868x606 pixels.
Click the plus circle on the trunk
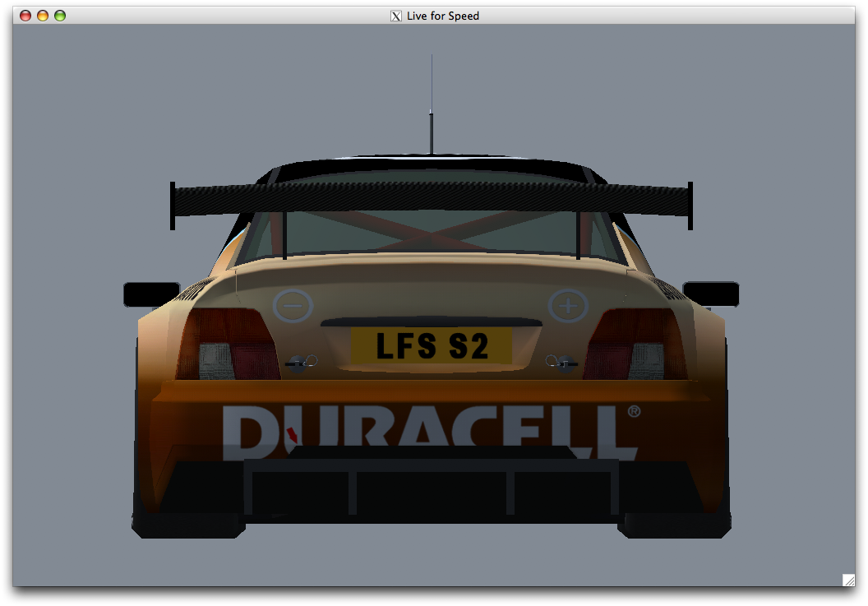568,306
